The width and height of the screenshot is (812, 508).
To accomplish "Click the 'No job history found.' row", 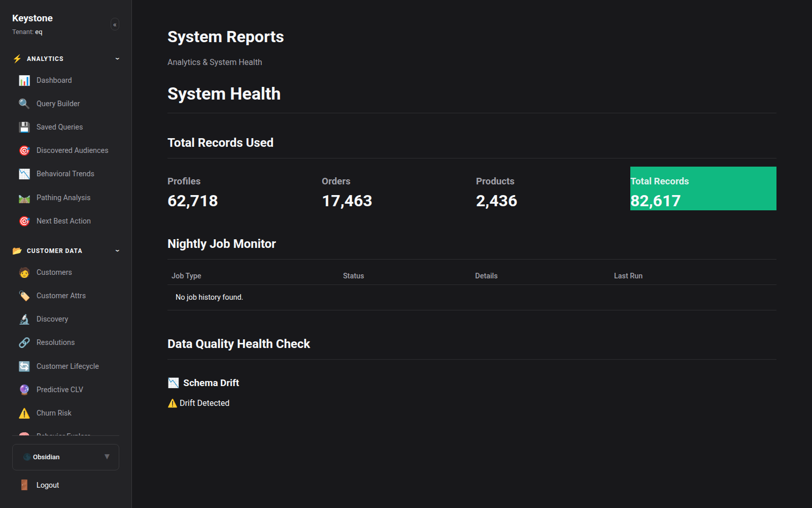I will pyautogui.click(x=472, y=297).
